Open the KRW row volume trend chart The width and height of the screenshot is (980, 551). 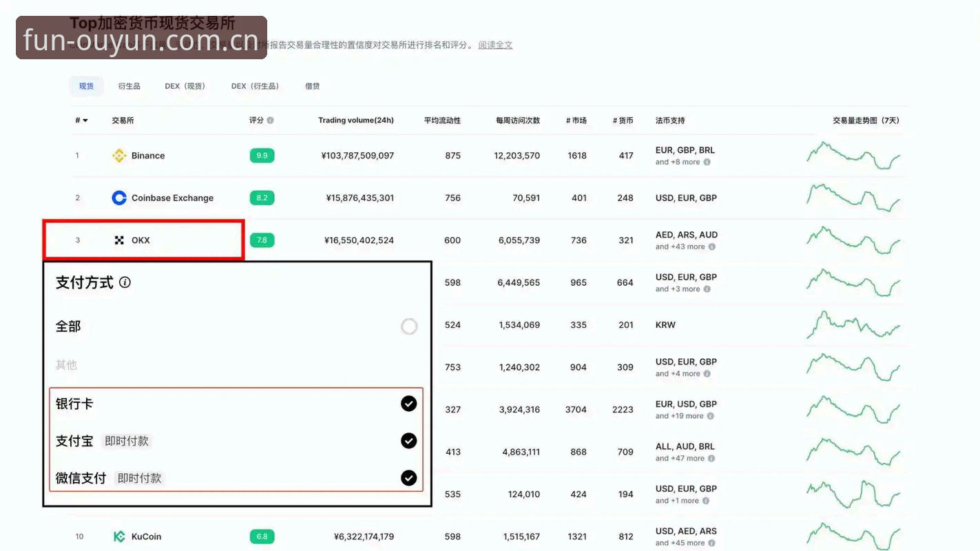coord(853,324)
